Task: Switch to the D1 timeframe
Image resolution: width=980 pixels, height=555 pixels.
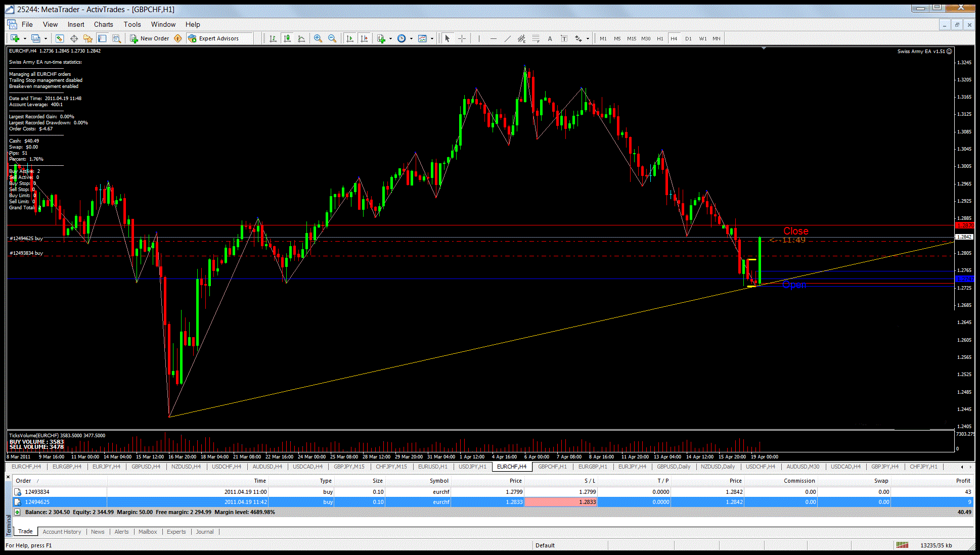Action: point(688,38)
